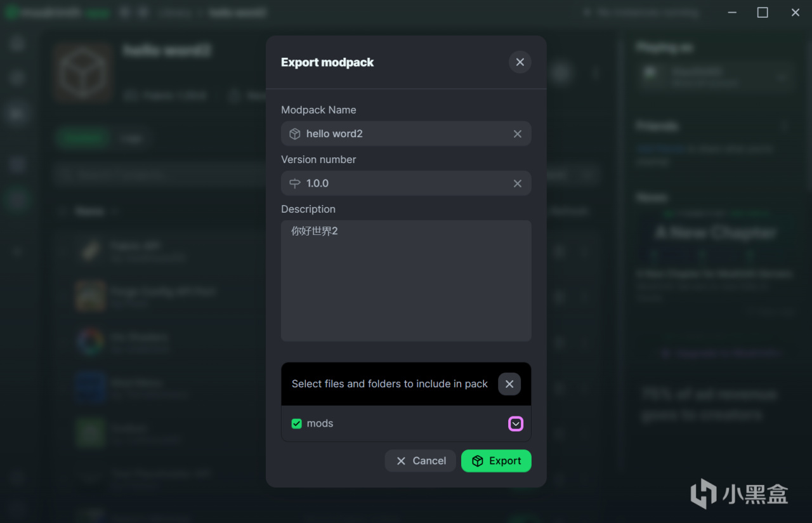Click the signpost icon beside 1.0.0

[294, 183]
